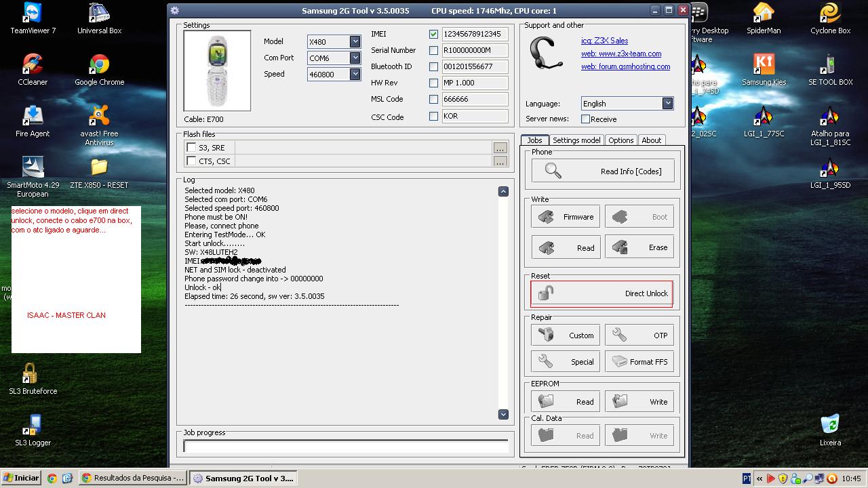The image size is (868, 488).
Task: Open the About tab
Action: [651, 140]
